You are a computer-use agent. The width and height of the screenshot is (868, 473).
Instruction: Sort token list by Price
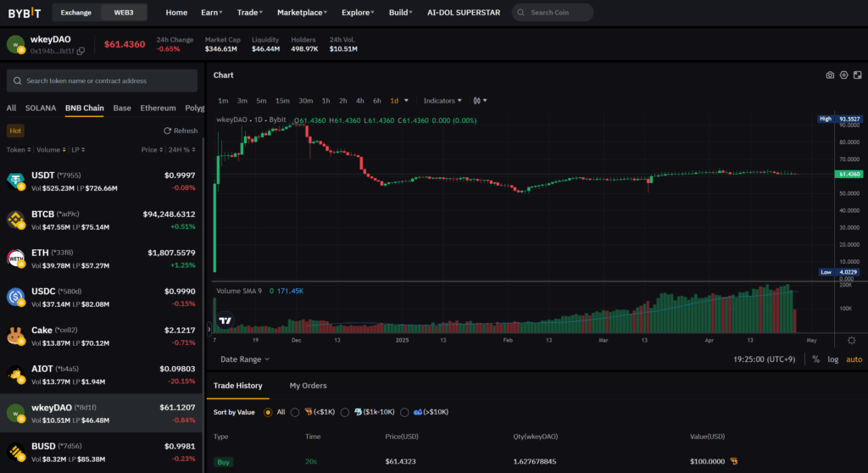pyautogui.click(x=152, y=149)
